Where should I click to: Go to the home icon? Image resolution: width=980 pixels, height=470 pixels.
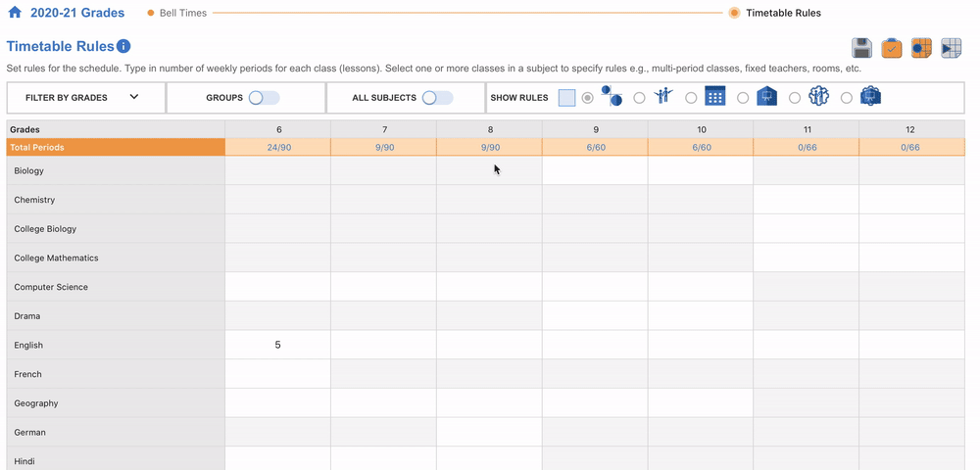[x=15, y=13]
